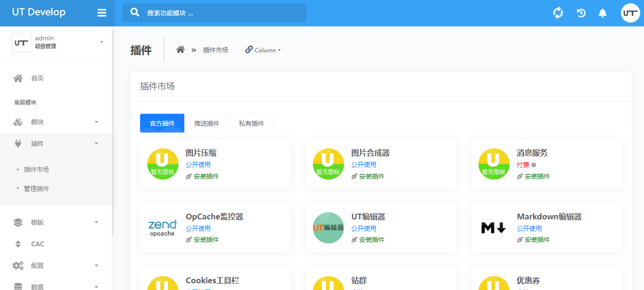The height and width of the screenshot is (290, 644).
Task: Open notifications bell icon
Action: point(603,13)
